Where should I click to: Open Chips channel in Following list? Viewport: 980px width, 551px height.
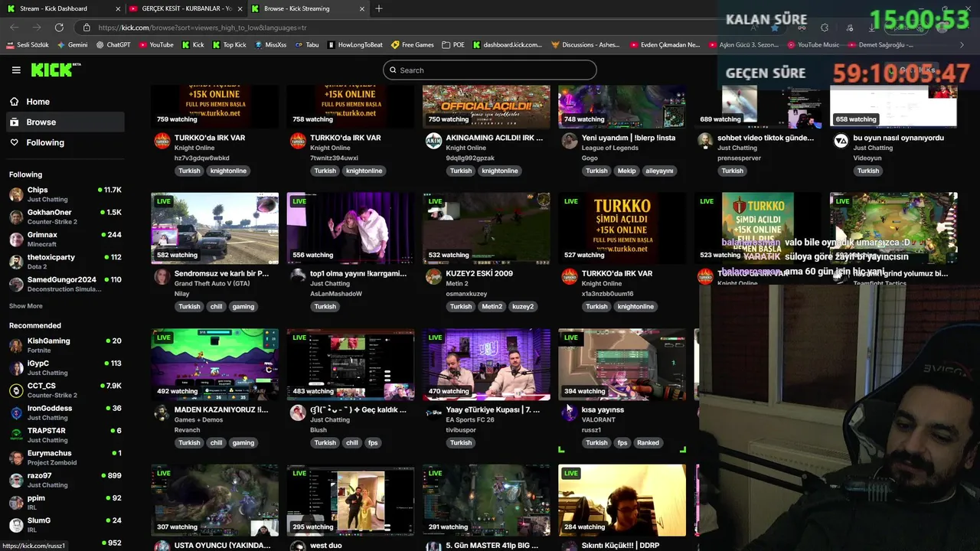(x=65, y=194)
